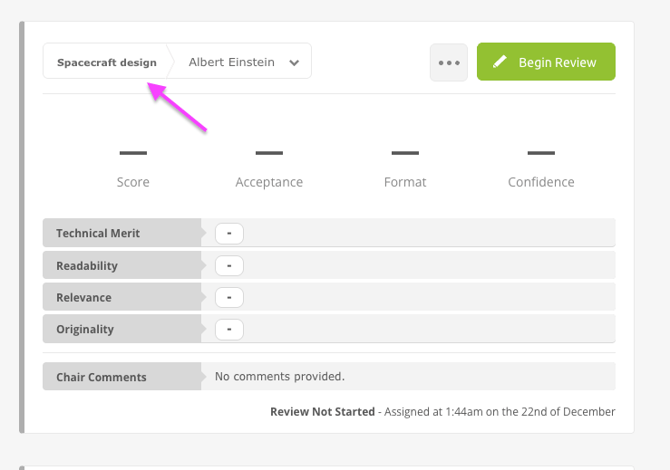
Task: Select the Spacecraft design breadcrumb
Action: [x=106, y=62]
